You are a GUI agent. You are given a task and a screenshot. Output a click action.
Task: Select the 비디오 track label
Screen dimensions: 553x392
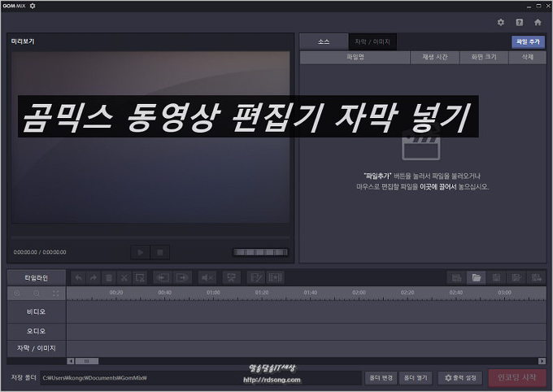[37, 312]
